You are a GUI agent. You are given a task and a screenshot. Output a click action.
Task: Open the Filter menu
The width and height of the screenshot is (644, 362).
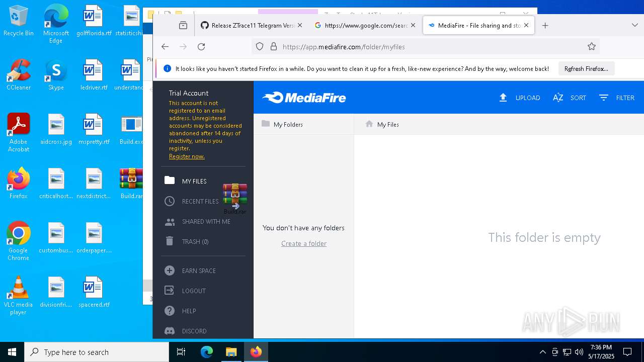point(616,98)
